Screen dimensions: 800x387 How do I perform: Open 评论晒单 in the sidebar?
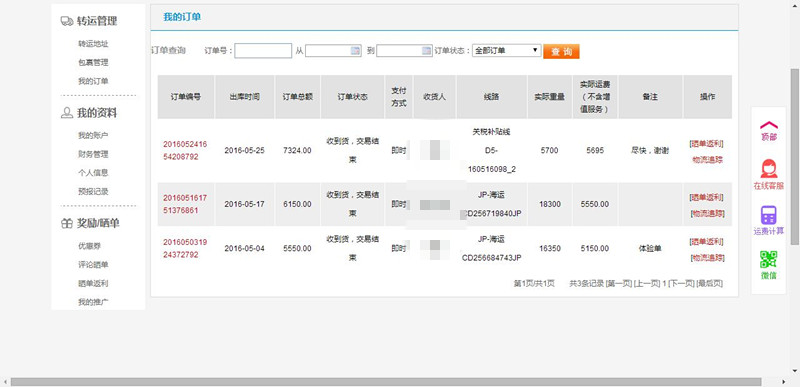click(93, 265)
